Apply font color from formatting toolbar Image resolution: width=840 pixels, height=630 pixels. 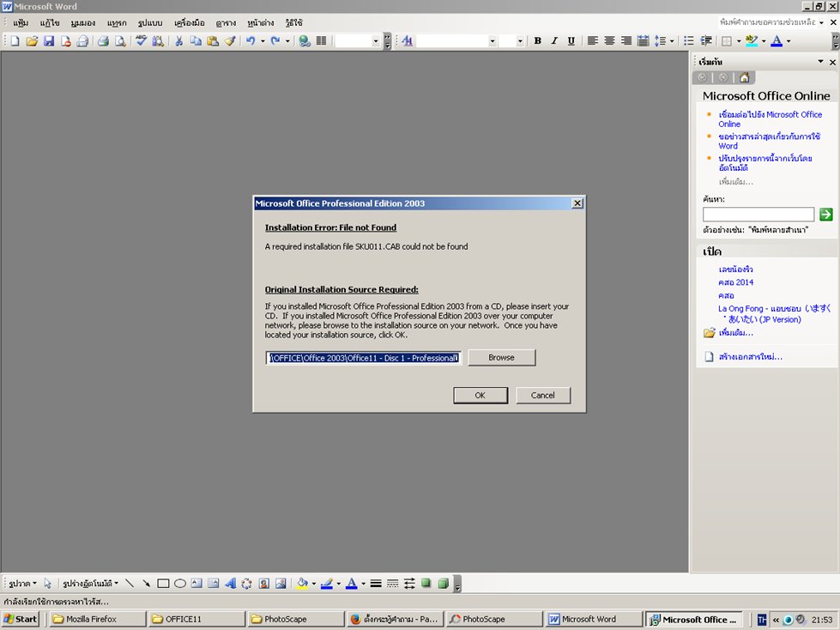(777, 40)
